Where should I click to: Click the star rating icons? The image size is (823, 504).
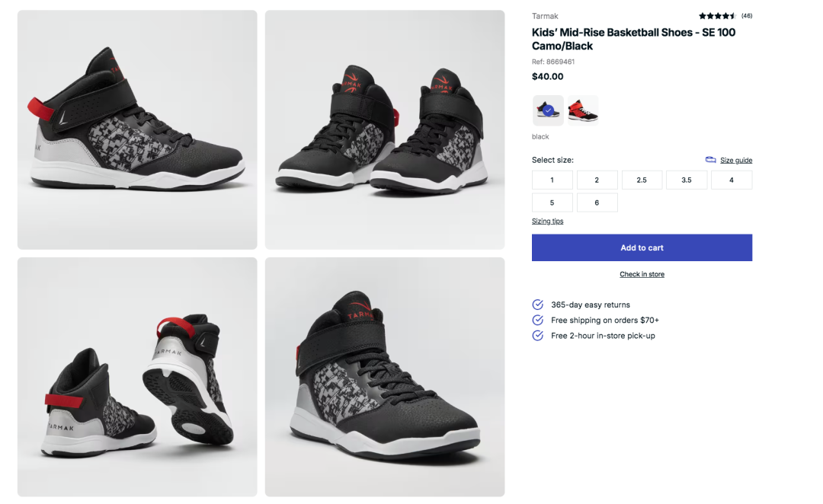(x=717, y=16)
